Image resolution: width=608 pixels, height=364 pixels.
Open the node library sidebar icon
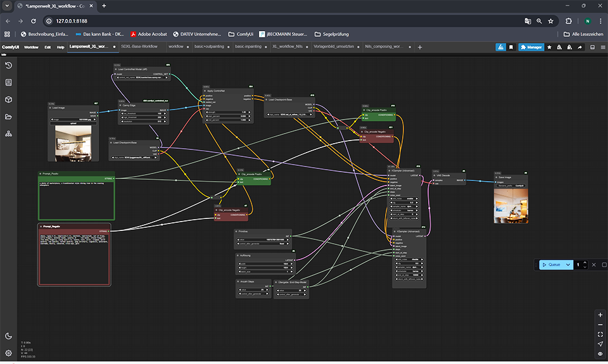point(9,82)
